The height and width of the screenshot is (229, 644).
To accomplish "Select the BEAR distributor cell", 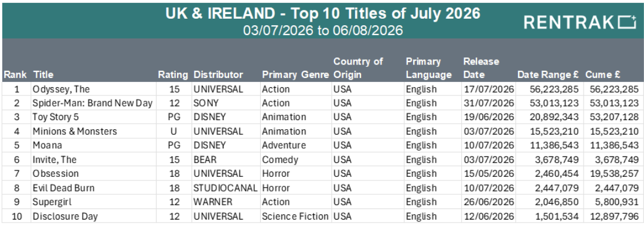I will click(x=226, y=160).
